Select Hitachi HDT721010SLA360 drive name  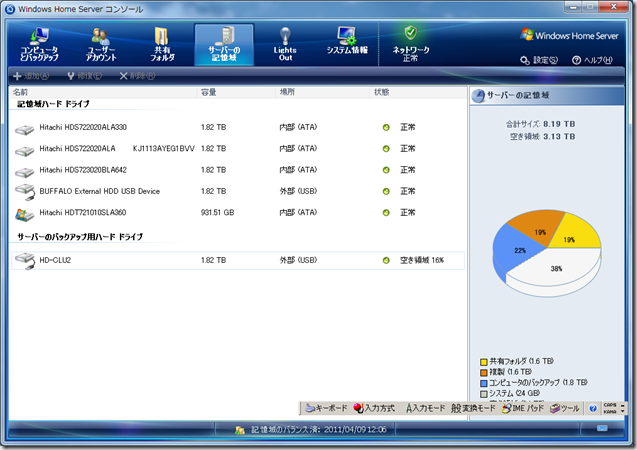[82, 212]
